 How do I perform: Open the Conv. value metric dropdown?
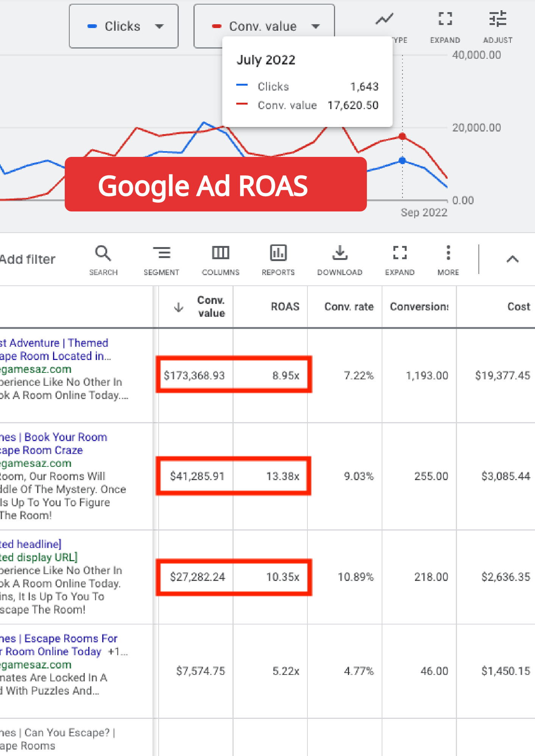(x=264, y=26)
